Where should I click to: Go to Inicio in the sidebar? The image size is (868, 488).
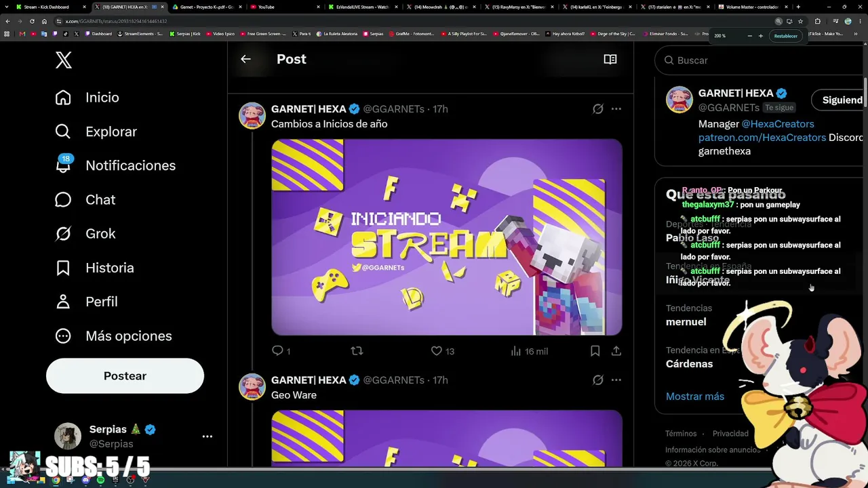tap(87, 98)
